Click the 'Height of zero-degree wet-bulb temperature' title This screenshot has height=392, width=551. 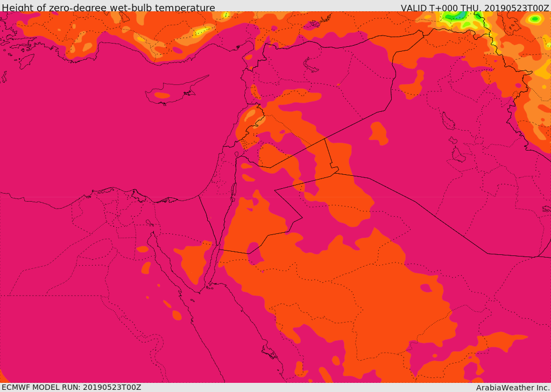(108, 8)
